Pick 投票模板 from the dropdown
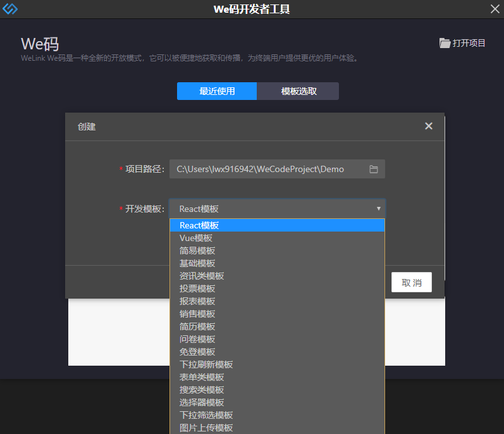The height and width of the screenshot is (434, 504). [x=277, y=288]
